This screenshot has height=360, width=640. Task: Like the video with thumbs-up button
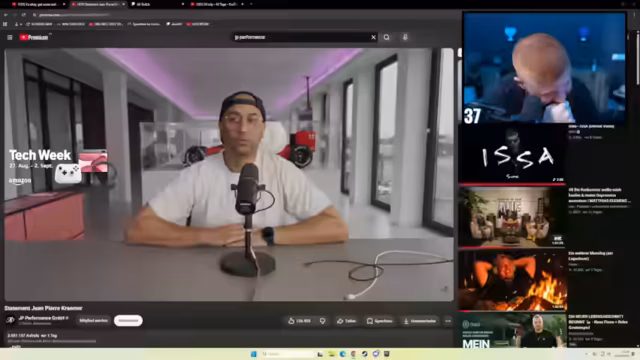tap(300, 321)
